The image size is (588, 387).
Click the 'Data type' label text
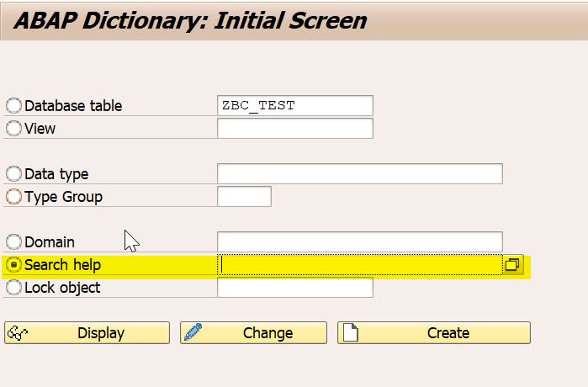point(56,174)
